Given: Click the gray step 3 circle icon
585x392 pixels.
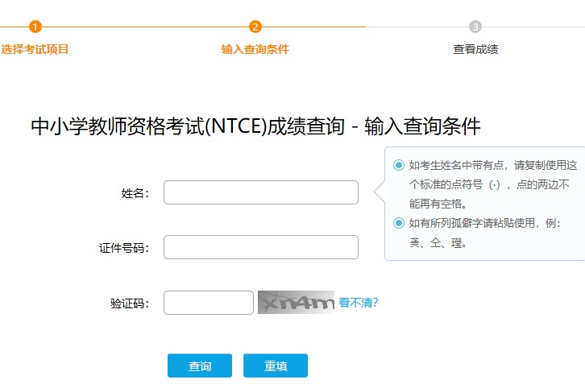Looking at the screenshot, I should pos(475,27).
